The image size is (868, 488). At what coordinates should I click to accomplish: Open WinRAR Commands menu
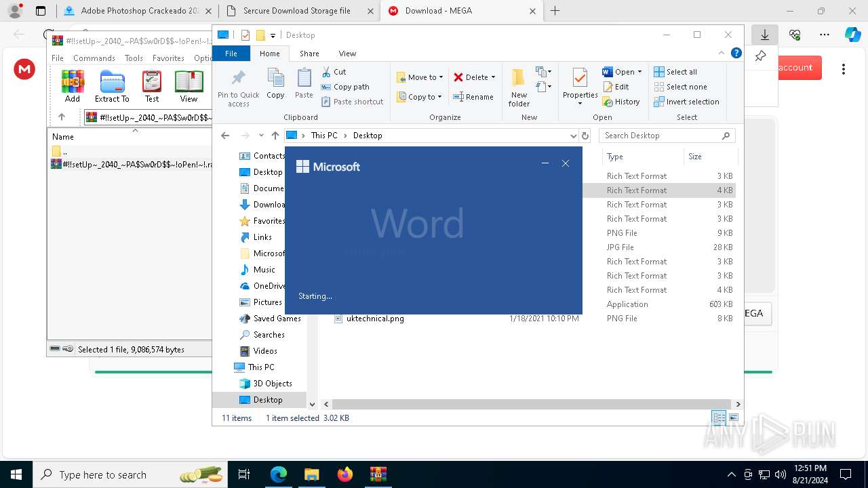(x=94, y=58)
